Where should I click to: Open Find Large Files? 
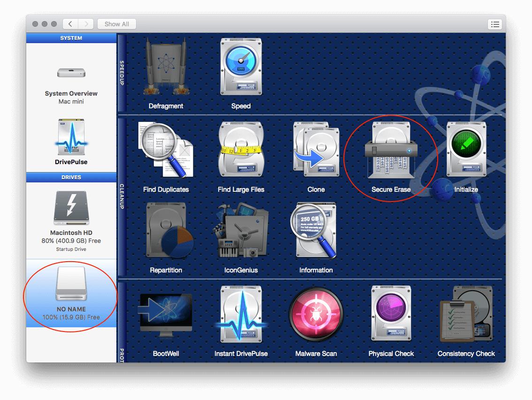241,150
